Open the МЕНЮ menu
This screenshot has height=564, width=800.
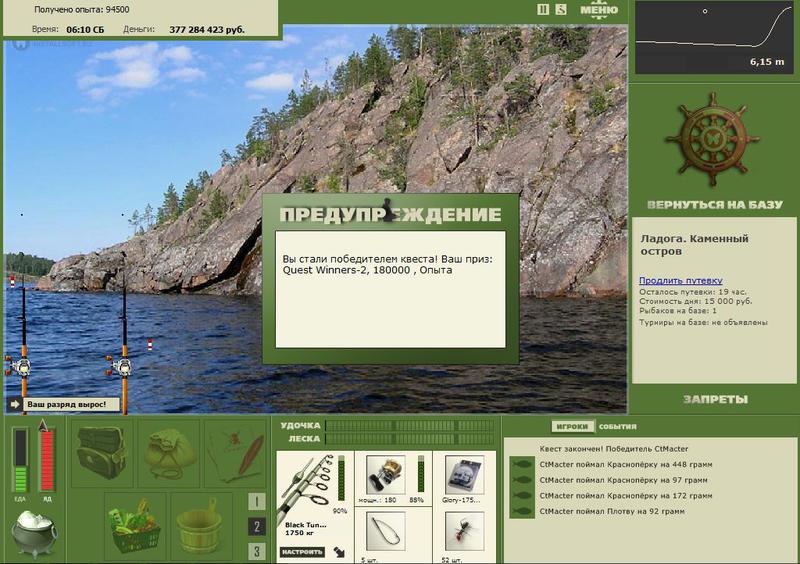599,10
